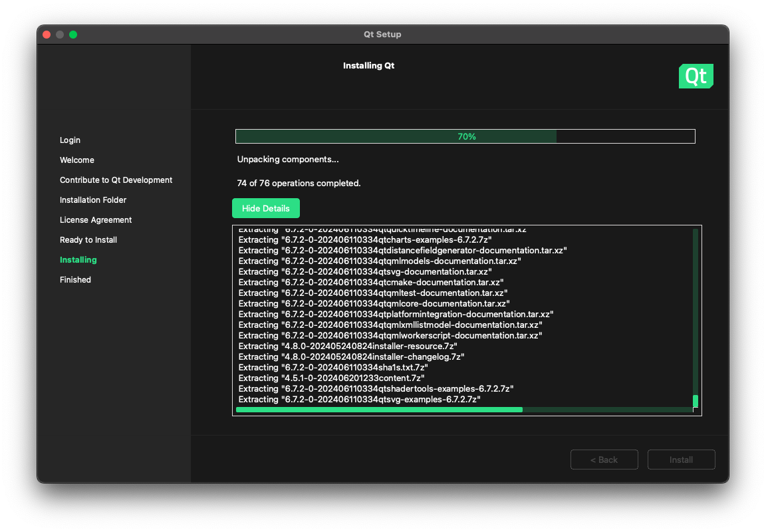
Task: Click the green Qt logo
Action: 696,76
